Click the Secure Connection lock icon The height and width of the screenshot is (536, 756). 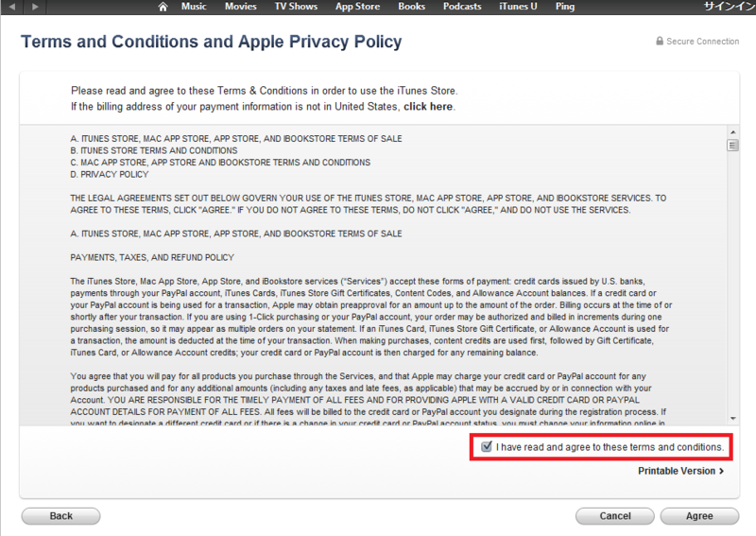[660, 41]
